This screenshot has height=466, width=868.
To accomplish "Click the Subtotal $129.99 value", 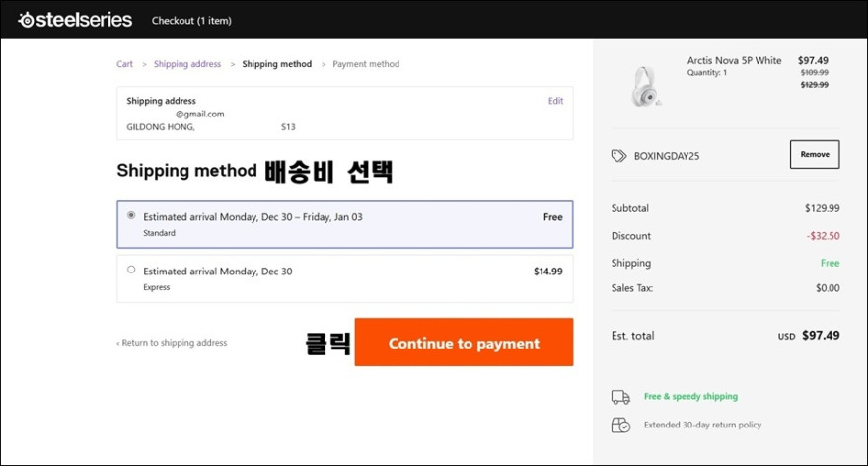I will pos(822,208).
